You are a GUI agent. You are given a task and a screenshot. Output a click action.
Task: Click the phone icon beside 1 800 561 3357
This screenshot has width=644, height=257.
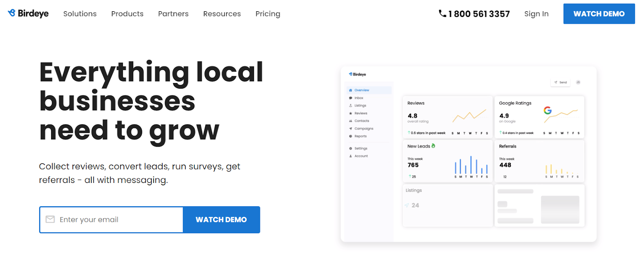pos(442,14)
